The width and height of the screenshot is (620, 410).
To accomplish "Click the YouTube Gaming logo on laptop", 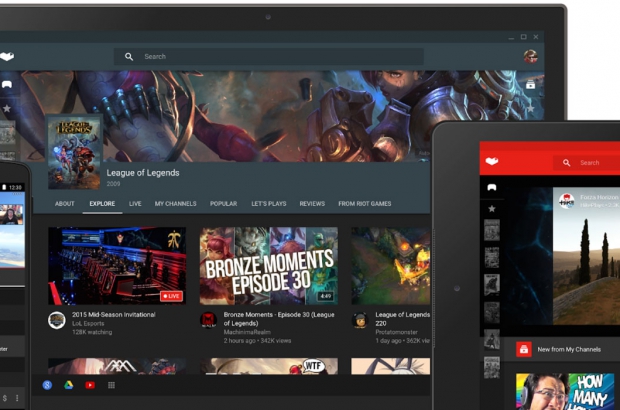I will coord(6,57).
